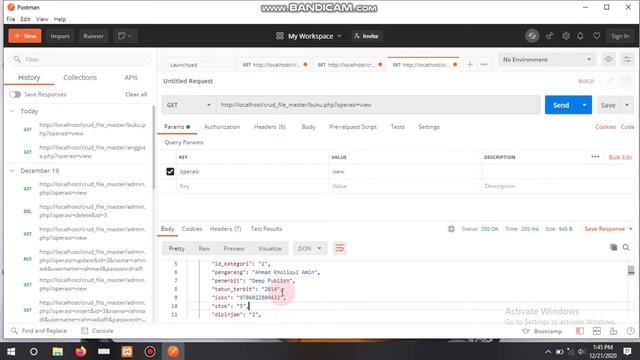Open the PUT admin.php update history entry

(92, 260)
